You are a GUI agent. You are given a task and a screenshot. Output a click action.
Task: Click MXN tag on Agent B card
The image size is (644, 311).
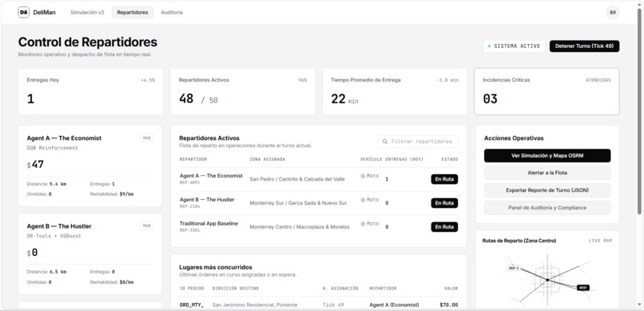[x=146, y=226]
